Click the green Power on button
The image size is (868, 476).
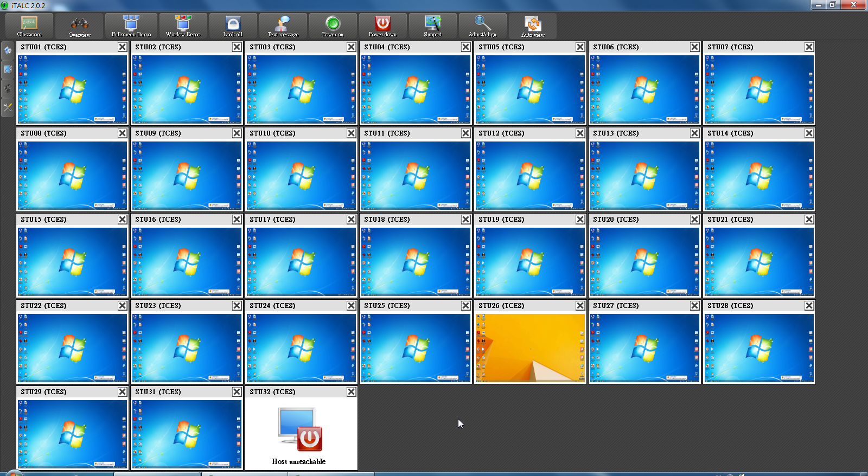[333, 26]
